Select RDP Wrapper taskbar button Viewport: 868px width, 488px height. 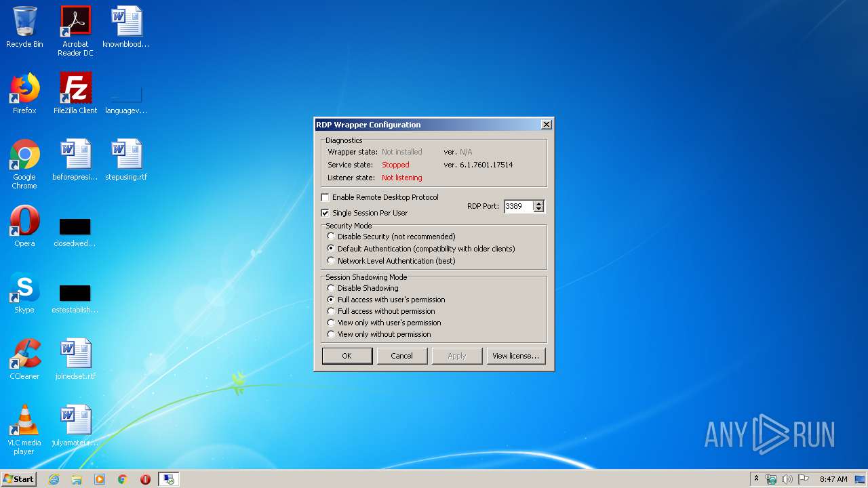point(169,479)
